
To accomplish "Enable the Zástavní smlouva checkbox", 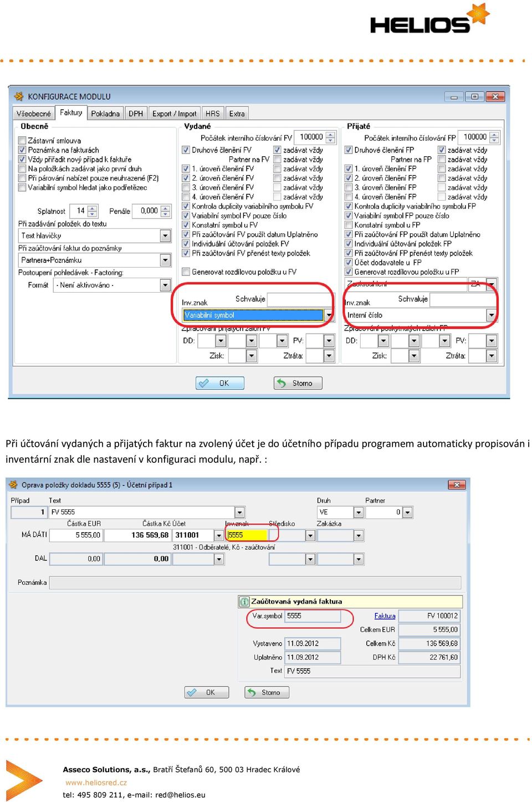I will pyautogui.click(x=22, y=141).
